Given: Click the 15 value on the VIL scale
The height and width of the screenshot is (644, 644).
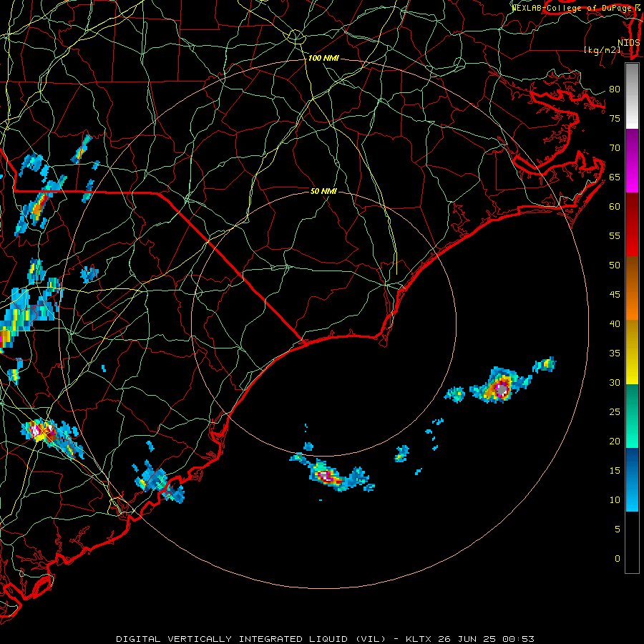Looking at the screenshot, I should point(615,471).
